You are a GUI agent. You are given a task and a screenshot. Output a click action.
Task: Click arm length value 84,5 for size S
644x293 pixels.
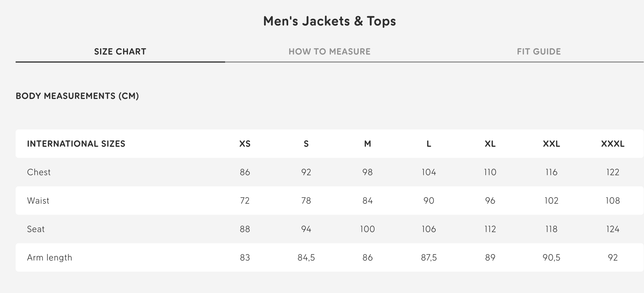tap(306, 258)
